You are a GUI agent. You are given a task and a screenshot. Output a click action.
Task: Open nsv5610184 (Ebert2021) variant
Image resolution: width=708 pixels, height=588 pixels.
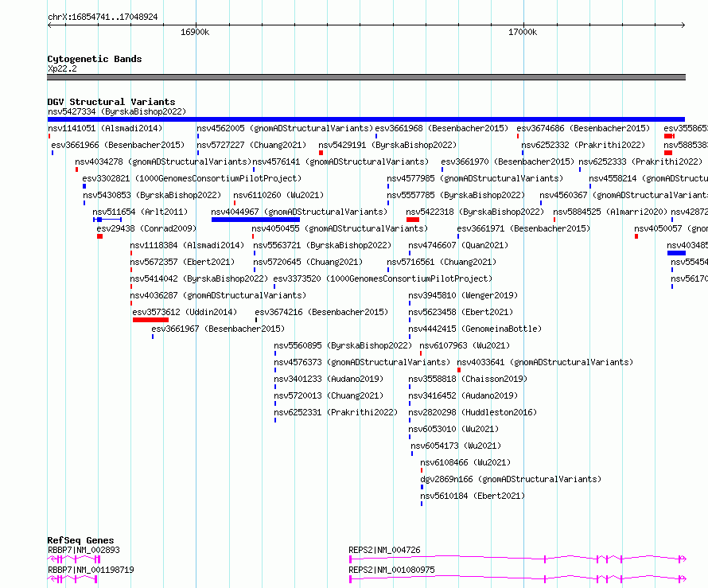point(473,496)
